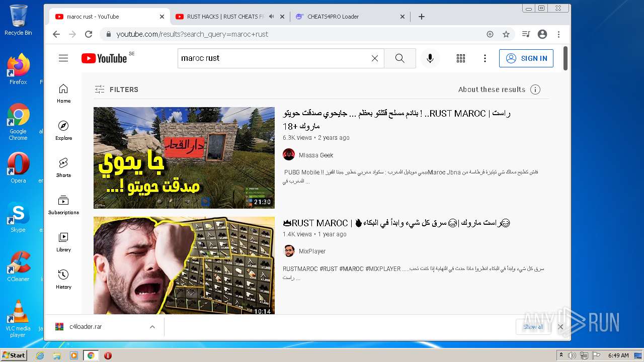Show About these results info icon
644x362 pixels.
tap(535, 89)
